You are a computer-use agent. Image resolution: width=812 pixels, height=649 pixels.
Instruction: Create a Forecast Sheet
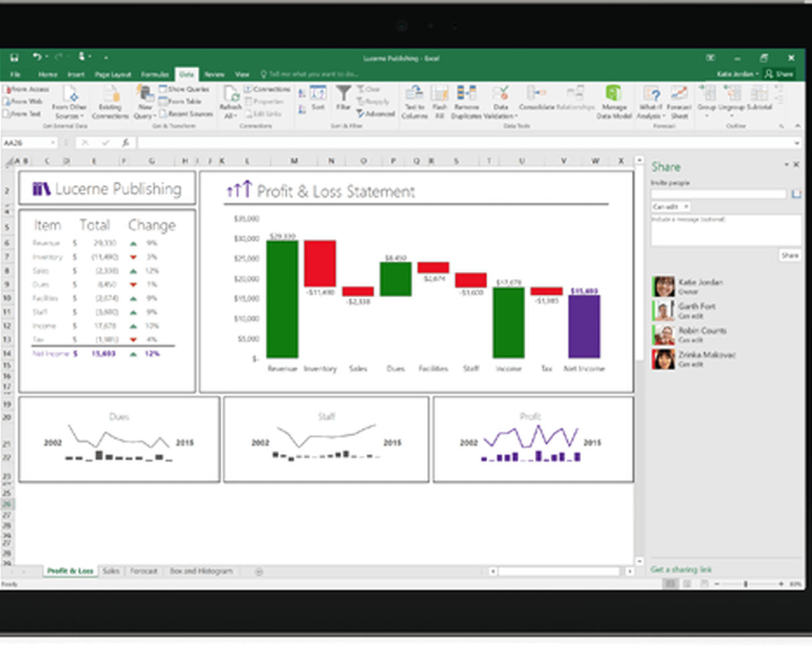click(x=679, y=102)
